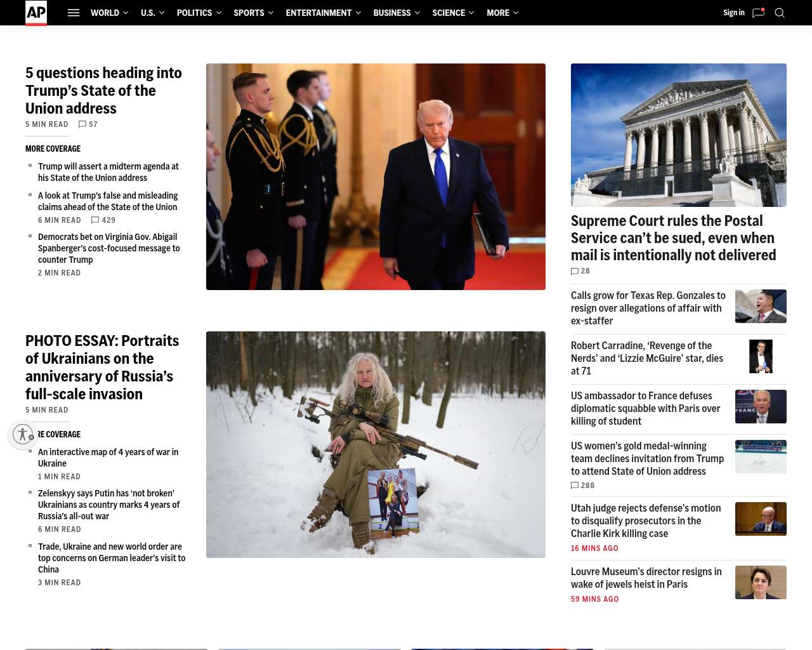
Task: Open 'Trump will assert a midterm agenda' story
Action: 108,172
